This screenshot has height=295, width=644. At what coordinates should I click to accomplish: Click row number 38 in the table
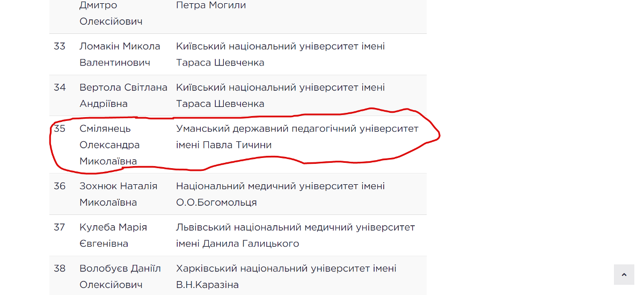tap(60, 269)
